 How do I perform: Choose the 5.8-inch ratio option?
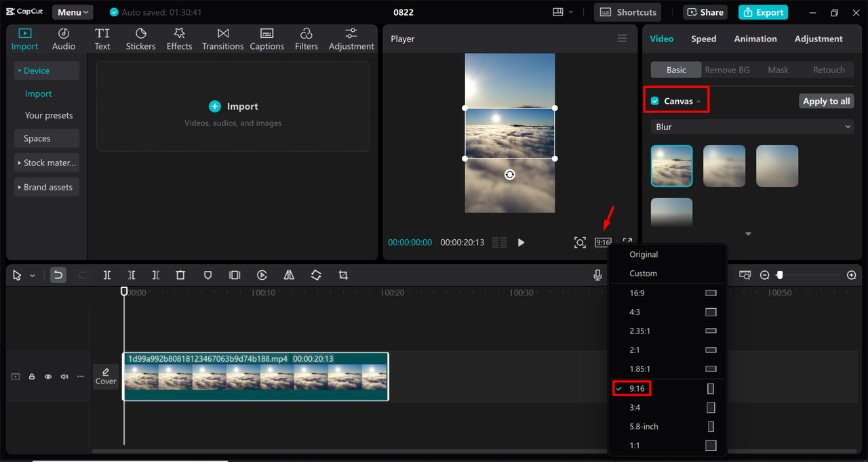(x=668, y=427)
